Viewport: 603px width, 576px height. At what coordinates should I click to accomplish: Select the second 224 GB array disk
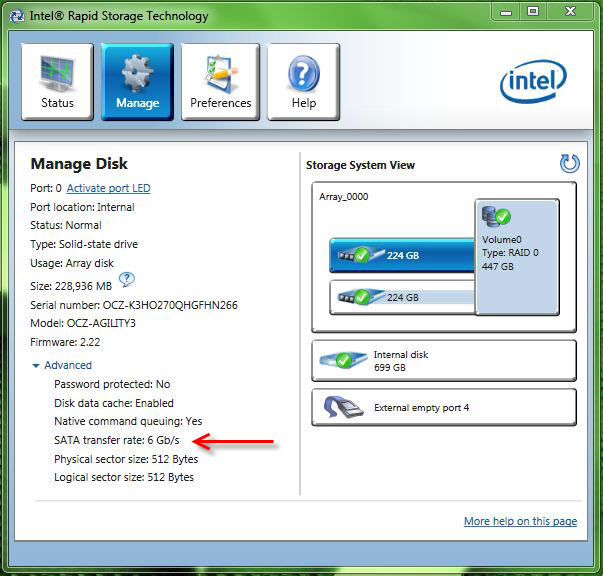point(402,297)
